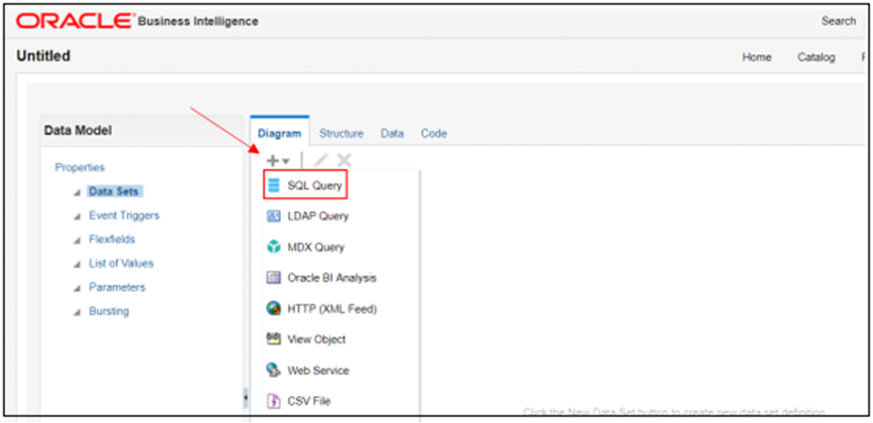The height and width of the screenshot is (423, 873).
Task: Click the Oracle BI Analysis icon
Action: coord(274,278)
